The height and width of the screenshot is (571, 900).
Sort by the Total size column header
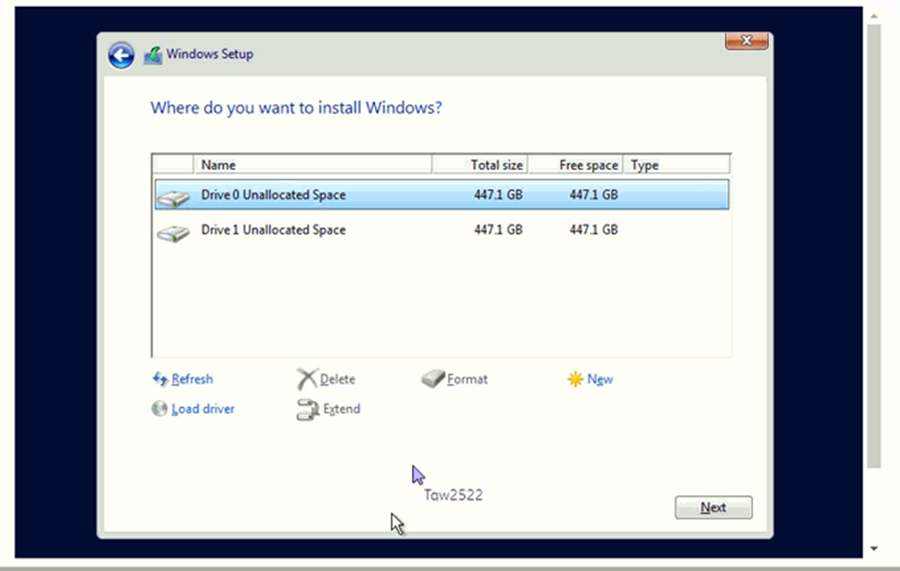(x=480, y=165)
